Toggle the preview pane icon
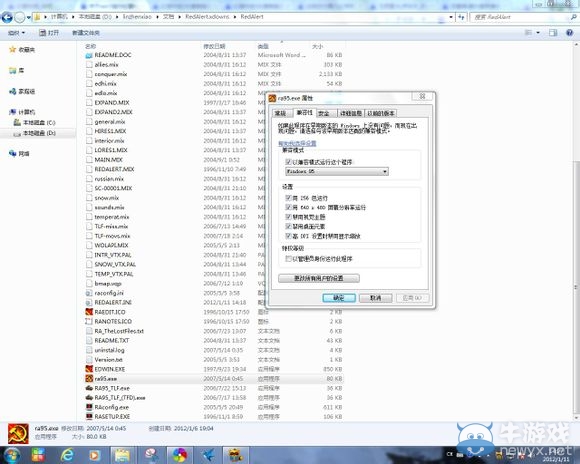The width and height of the screenshot is (580, 464). tap(553, 33)
